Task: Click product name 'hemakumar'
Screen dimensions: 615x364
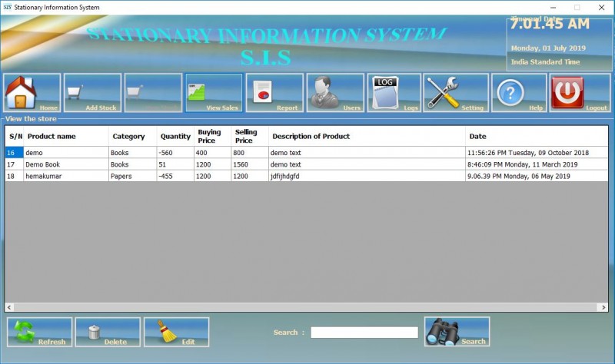Action: coord(66,176)
